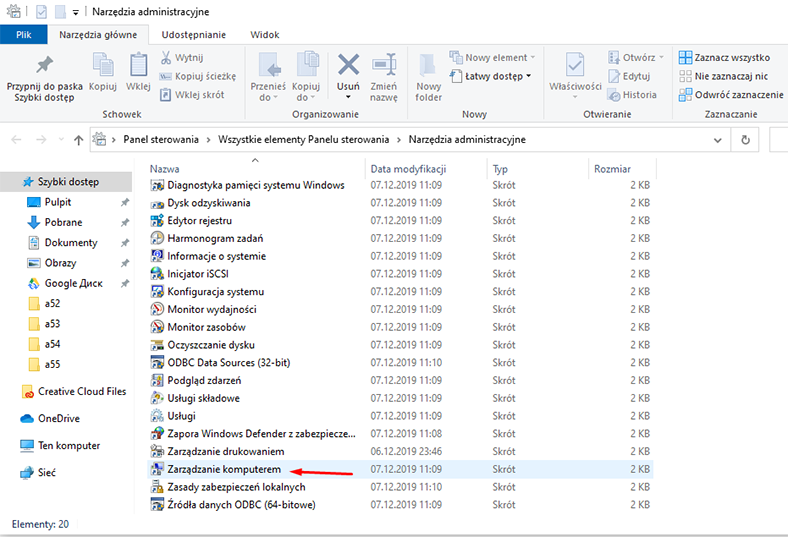Select the Zapora Windows Defender icon
This screenshot has width=788, height=537.
(x=157, y=434)
